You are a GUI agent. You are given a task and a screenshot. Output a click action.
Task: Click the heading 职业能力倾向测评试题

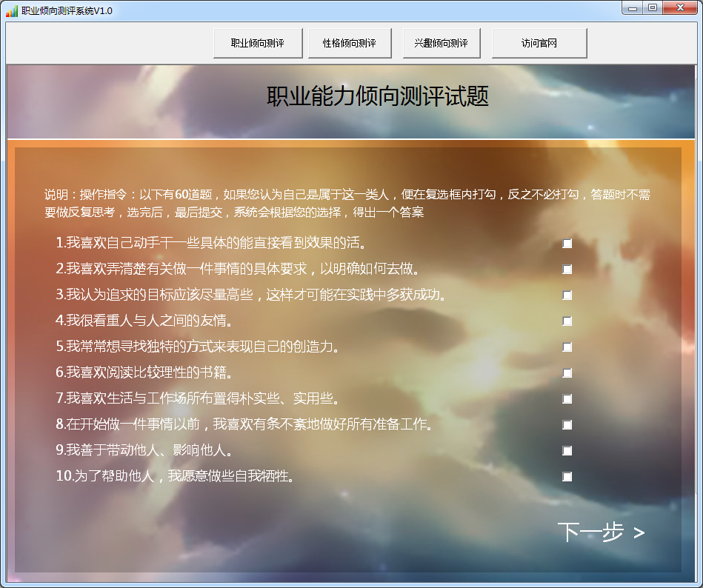pos(378,96)
